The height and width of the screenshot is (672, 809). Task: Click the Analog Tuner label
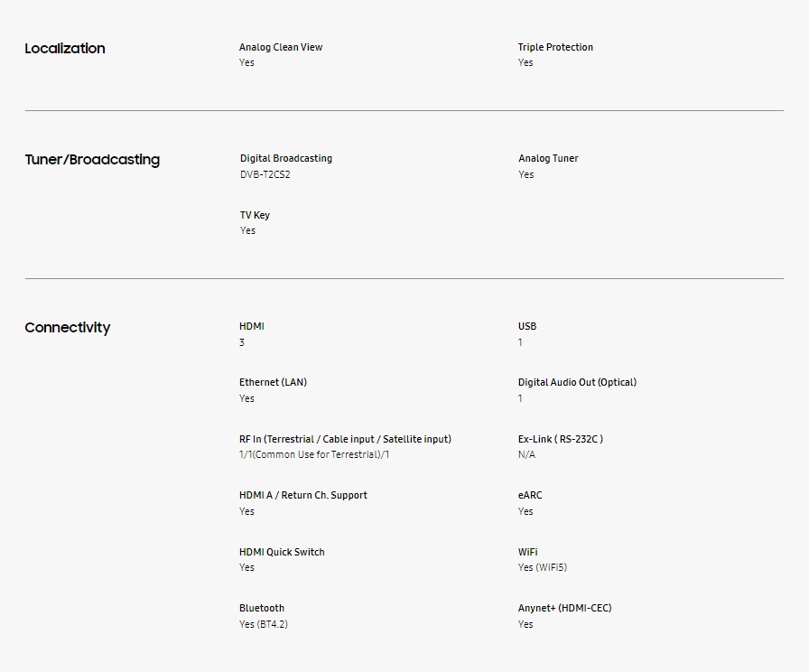tap(548, 158)
